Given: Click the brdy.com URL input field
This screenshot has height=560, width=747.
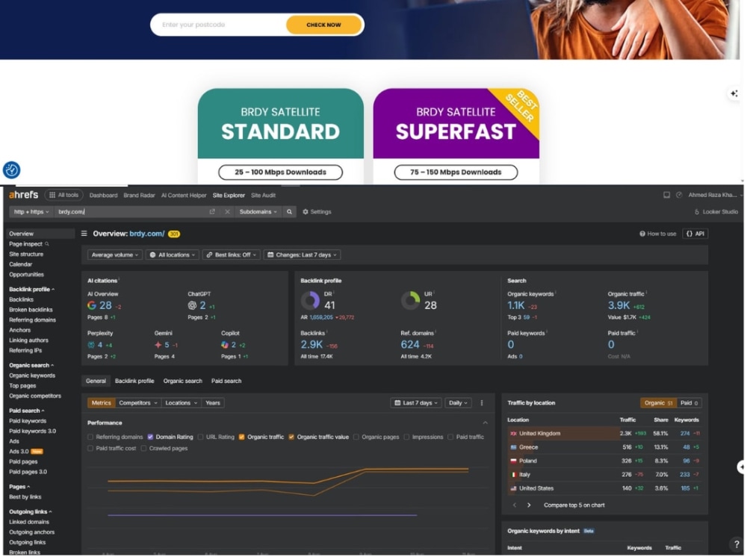Looking at the screenshot, I should (131, 212).
